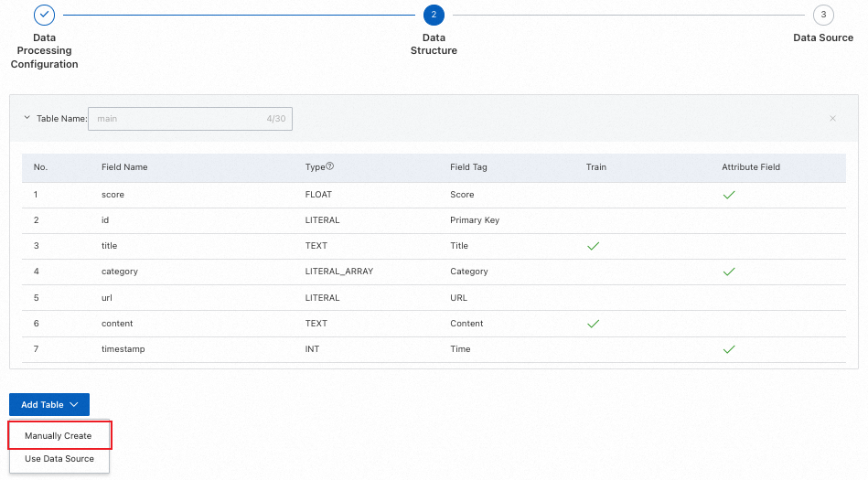Click the Attribute Field column header
Screen dimensions: 868x480
(x=751, y=167)
